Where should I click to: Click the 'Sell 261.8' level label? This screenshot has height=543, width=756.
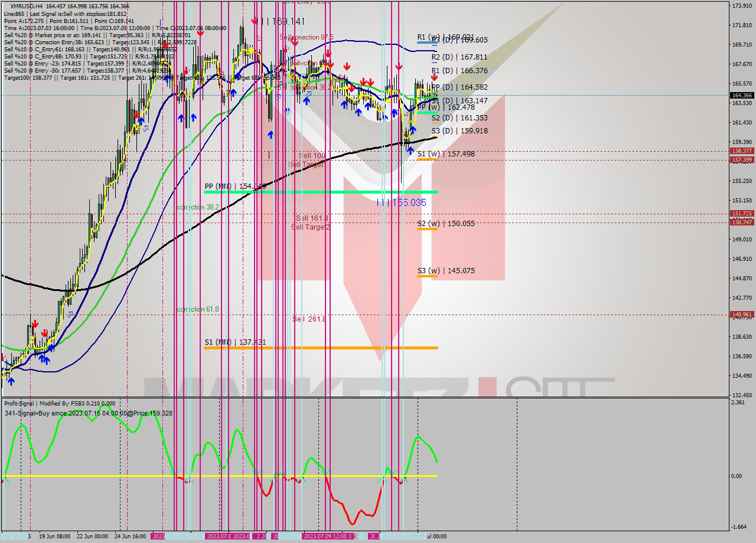(309, 319)
